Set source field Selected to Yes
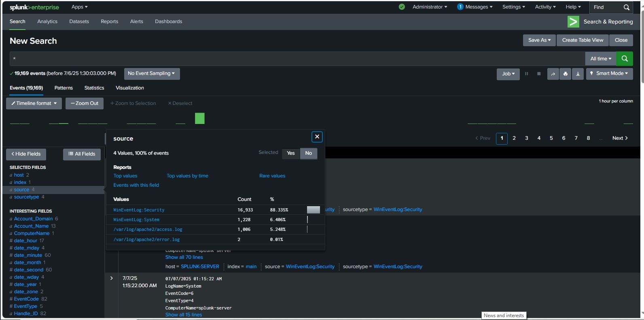The image size is (644, 320). [x=290, y=153]
